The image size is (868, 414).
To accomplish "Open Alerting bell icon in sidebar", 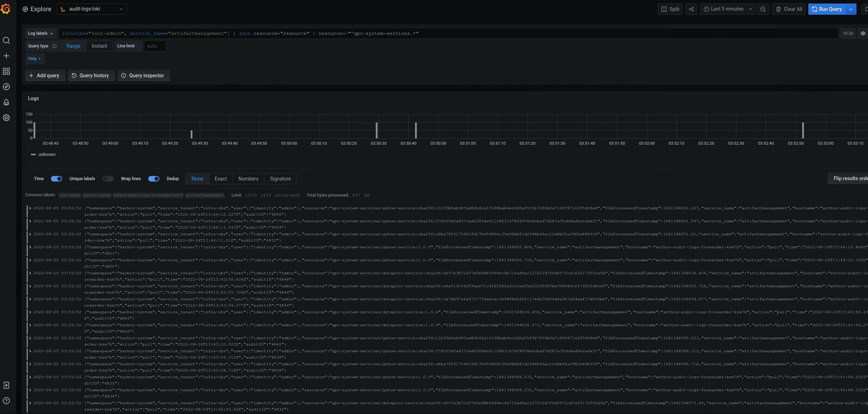I will [6, 102].
